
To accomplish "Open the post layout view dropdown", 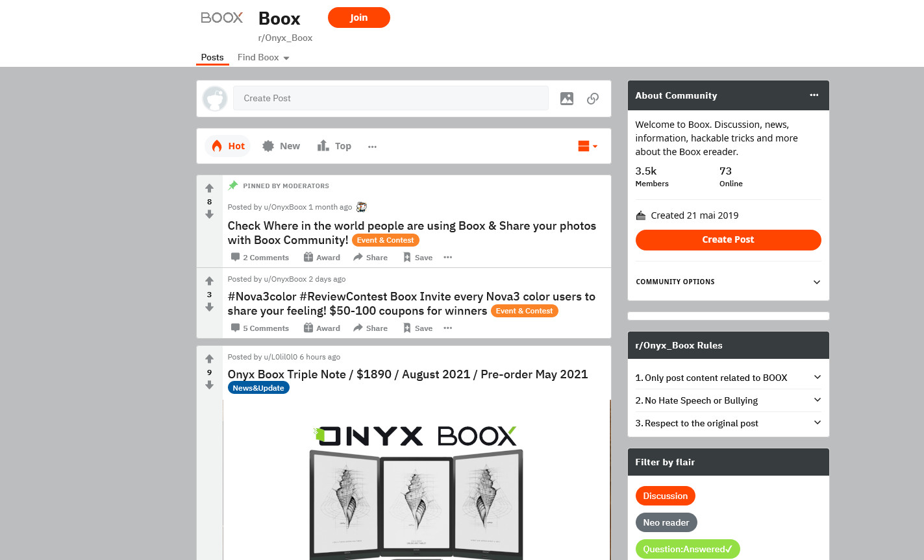I will pyautogui.click(x=588, y=146).
